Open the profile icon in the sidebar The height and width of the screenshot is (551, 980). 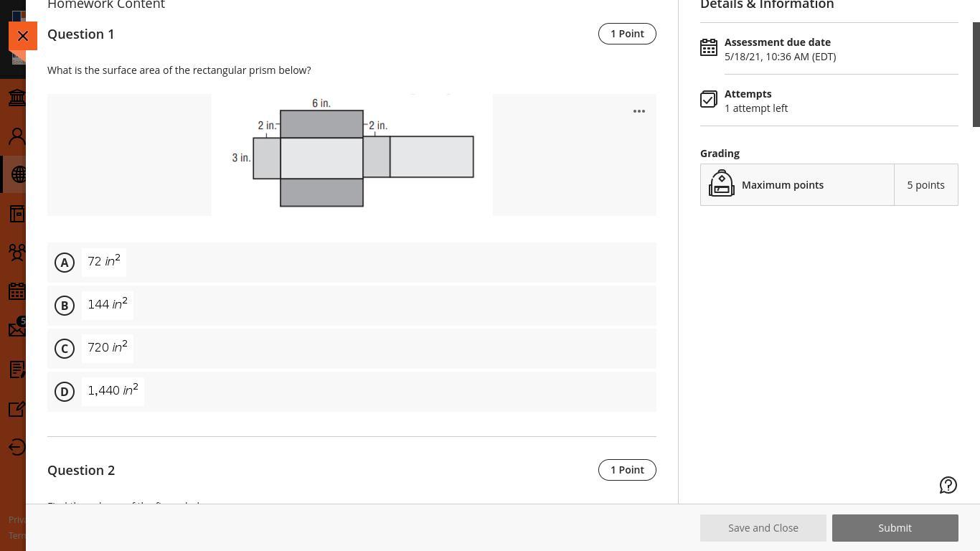(17, 136)
